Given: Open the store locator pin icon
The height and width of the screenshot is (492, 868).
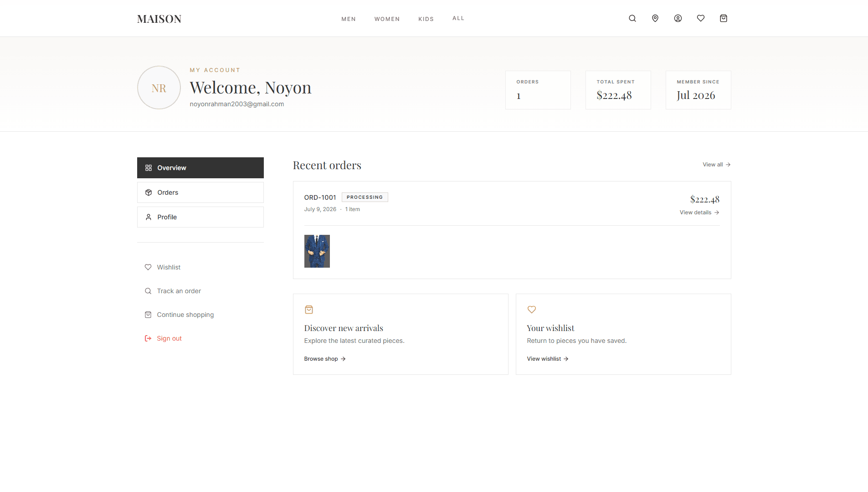Looking at the screenshot, I should coord(655,18).
